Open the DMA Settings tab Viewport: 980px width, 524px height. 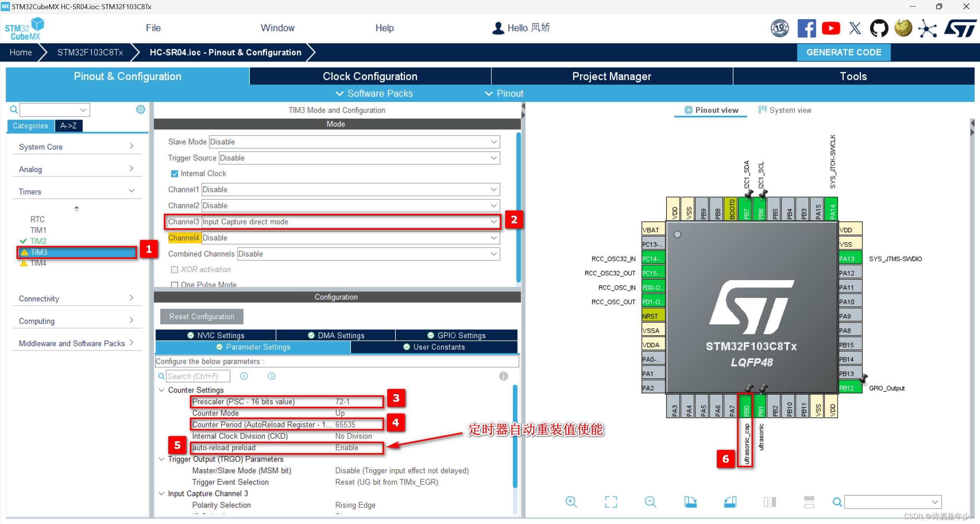pyautogui.click(x=336, y=335)
